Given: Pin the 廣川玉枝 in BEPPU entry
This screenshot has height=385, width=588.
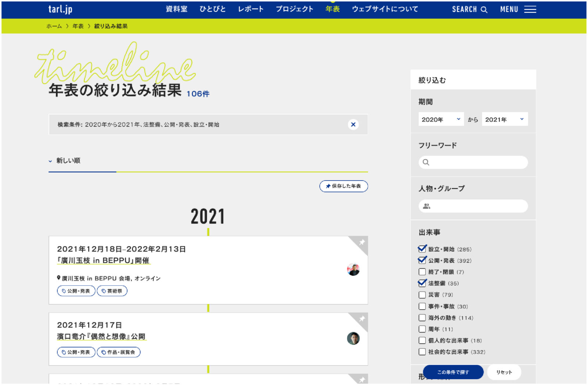Looking at the screenshot, I should (362, 242).
